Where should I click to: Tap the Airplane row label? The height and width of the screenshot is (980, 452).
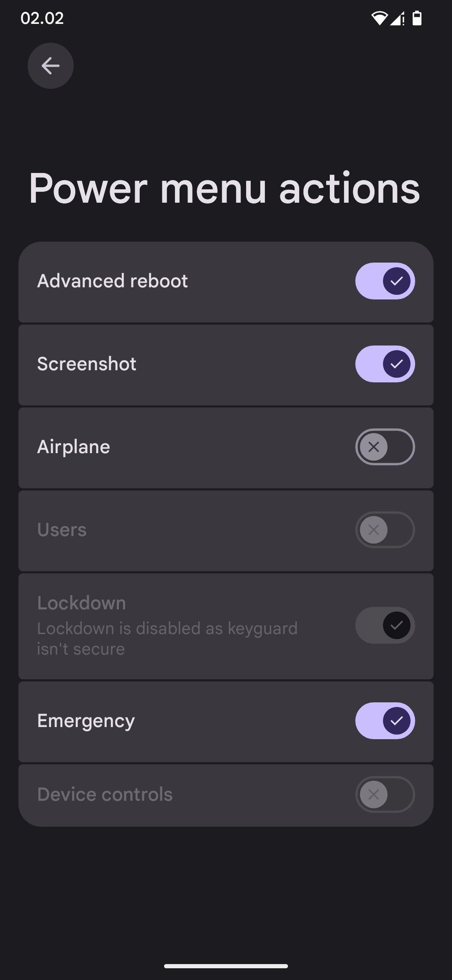click(74, 447)
